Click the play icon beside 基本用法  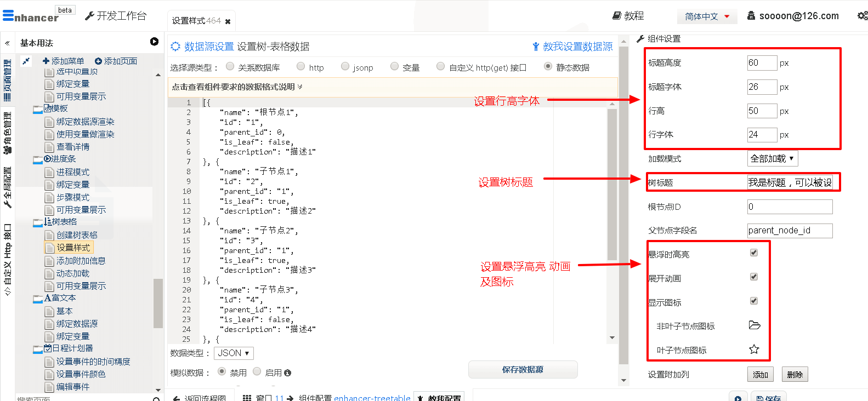coord(154,42)
